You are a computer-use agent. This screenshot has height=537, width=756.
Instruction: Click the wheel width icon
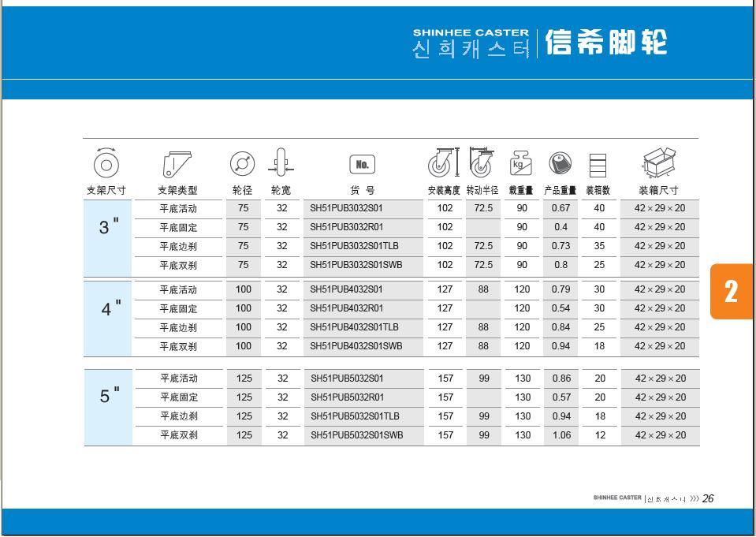point(280,164)
